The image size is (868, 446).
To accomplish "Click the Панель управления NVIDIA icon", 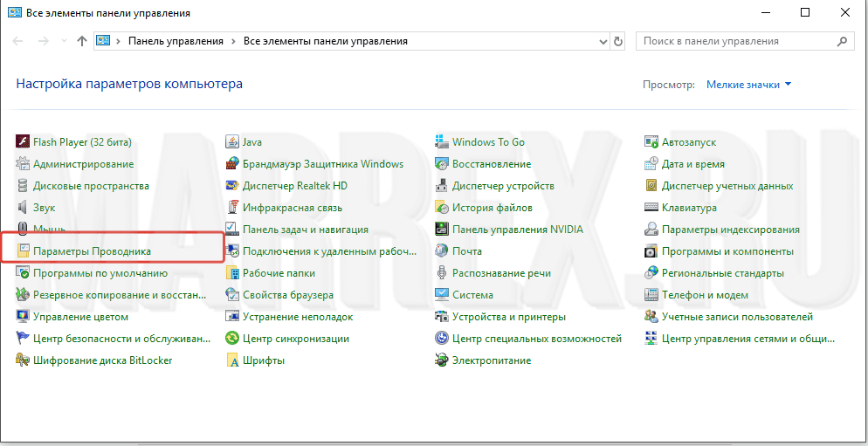I will pyautogui.click(x=442, y=229).
